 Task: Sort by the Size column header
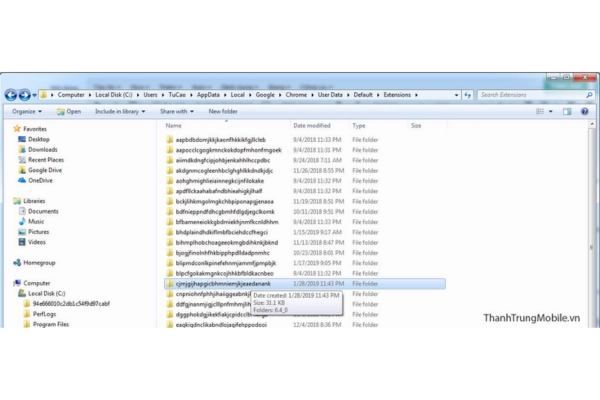pyautogui.click(x=416, y=126)
